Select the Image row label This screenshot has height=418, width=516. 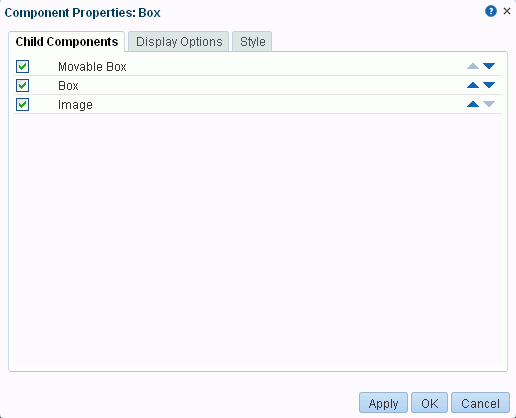click(x=75, y=105)
